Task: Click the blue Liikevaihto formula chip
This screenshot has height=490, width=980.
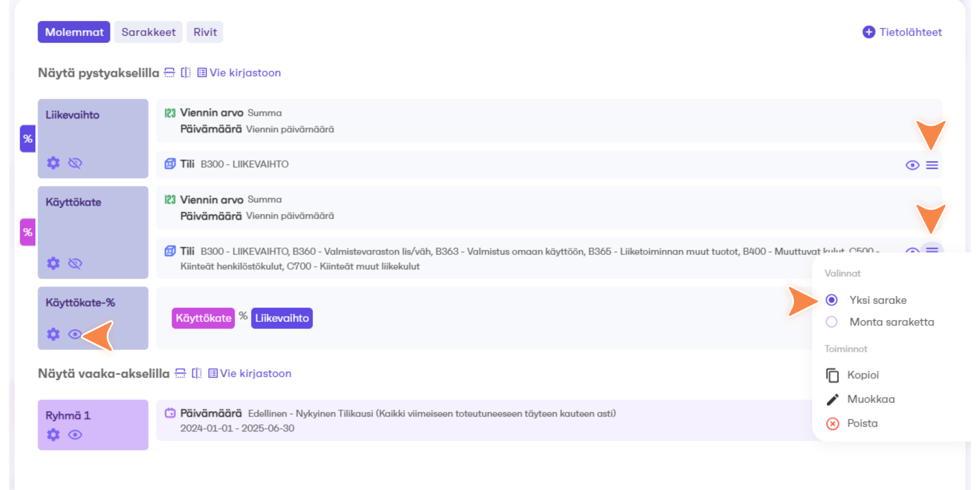Action: coord(282,318)
